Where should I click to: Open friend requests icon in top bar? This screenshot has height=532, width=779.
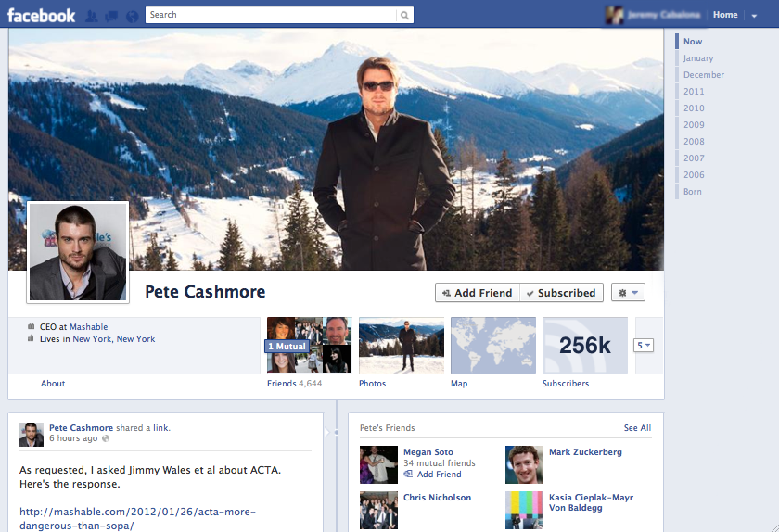pyautogui.click(x=92, y=16)
